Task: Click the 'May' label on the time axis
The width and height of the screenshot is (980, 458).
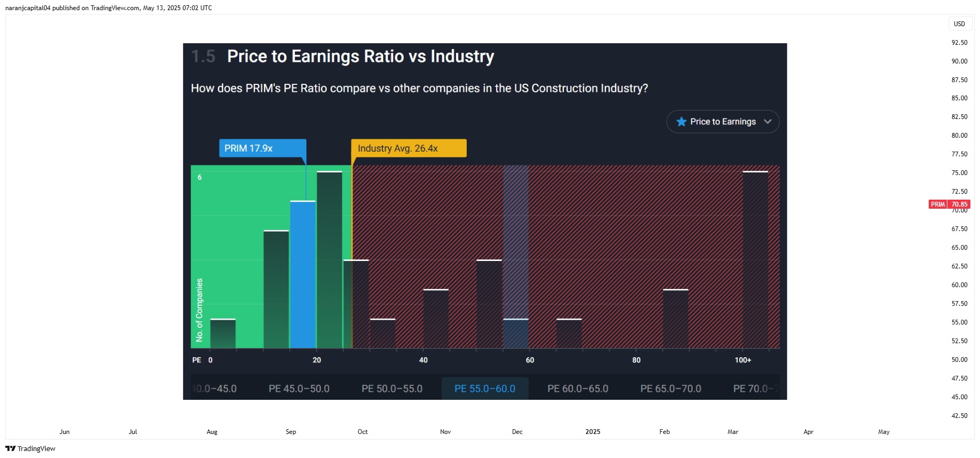Action: pyautogui.click(x=884, y=432)
